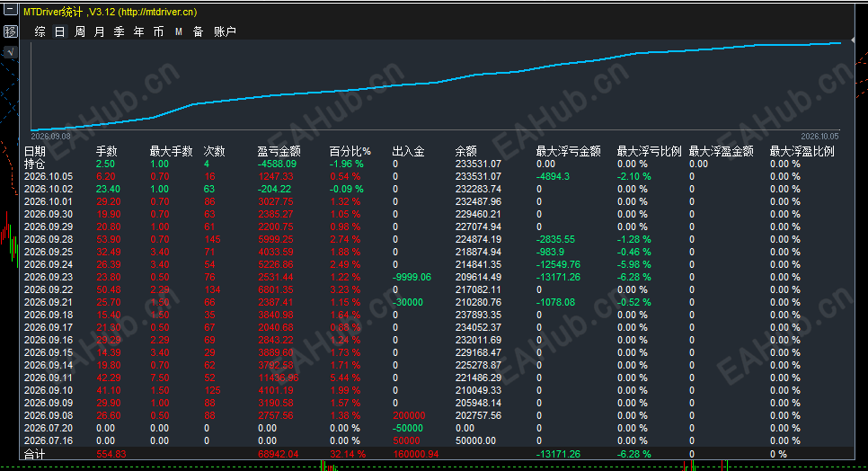Switch to the 账户 account tab
This screenshot has width=868, height=471.
[x=225, y=31]
